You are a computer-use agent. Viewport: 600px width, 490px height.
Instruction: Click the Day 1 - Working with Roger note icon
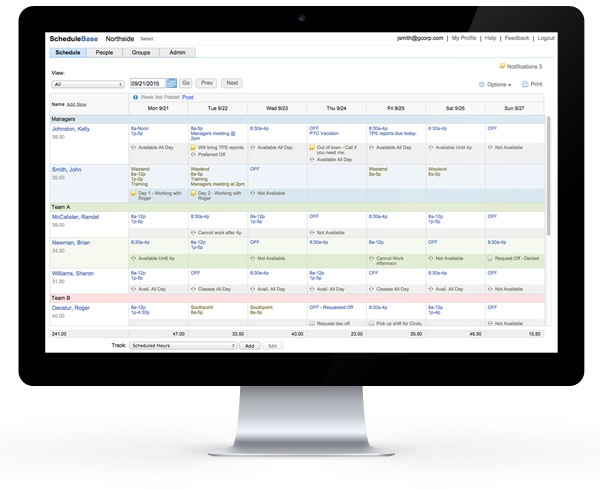134,193
